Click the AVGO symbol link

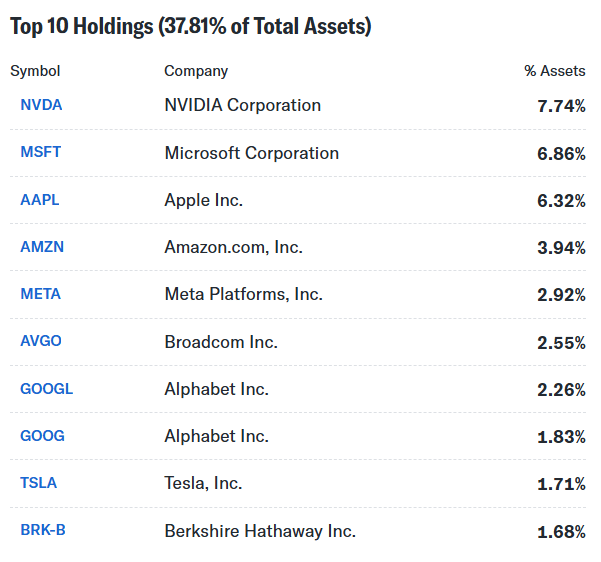coord(41,341)
